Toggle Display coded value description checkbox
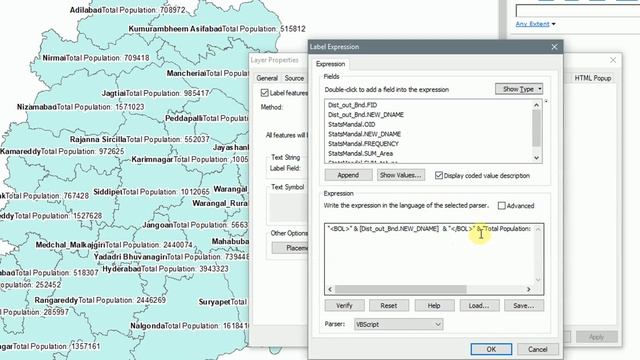 point(439,176)
